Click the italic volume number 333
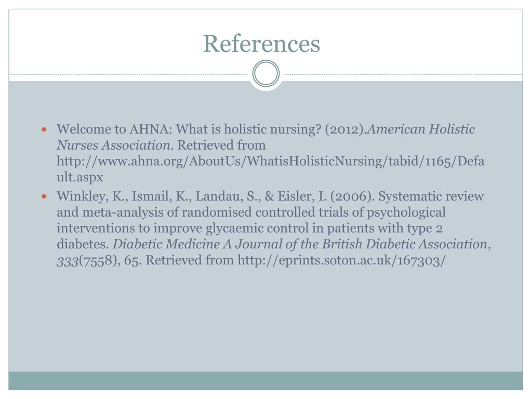Image resolution: width=532 pixels, height=399 pixels. pos(68,261)
